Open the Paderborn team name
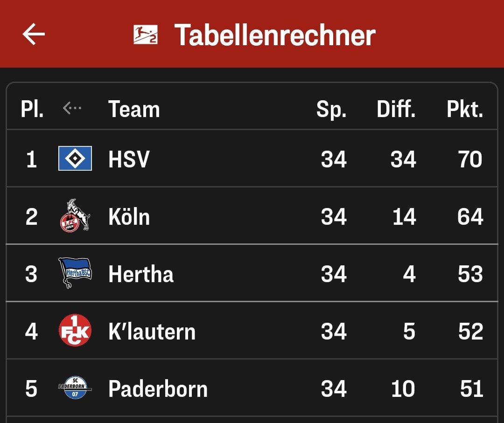This screenshot has height=423, width=504. click(x=158, y=388)
